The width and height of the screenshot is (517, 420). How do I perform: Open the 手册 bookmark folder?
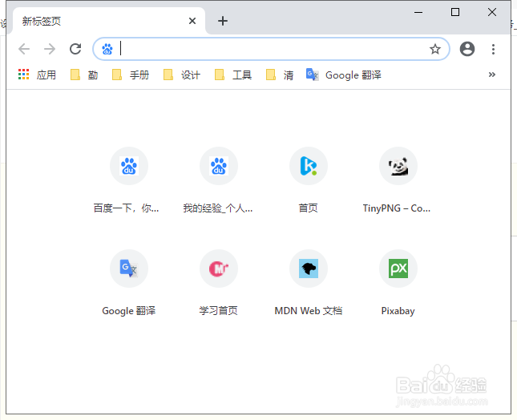[x=131, y=75]
